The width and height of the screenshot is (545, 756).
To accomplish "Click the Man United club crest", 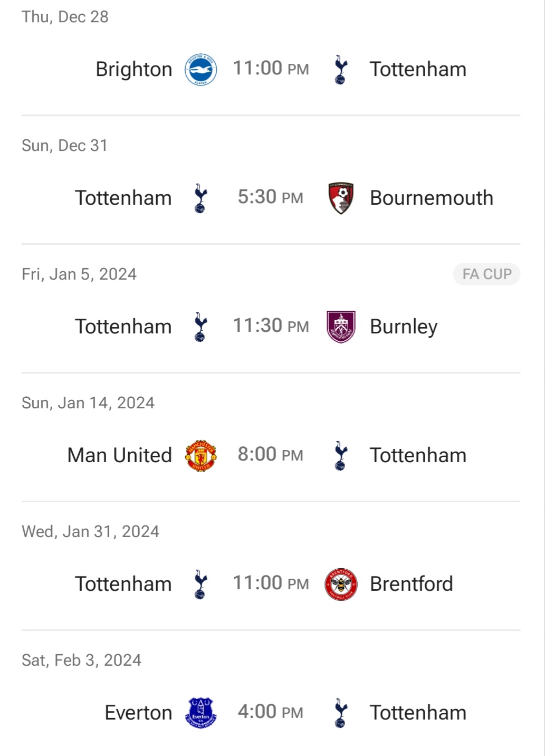I will pos(200,456).
